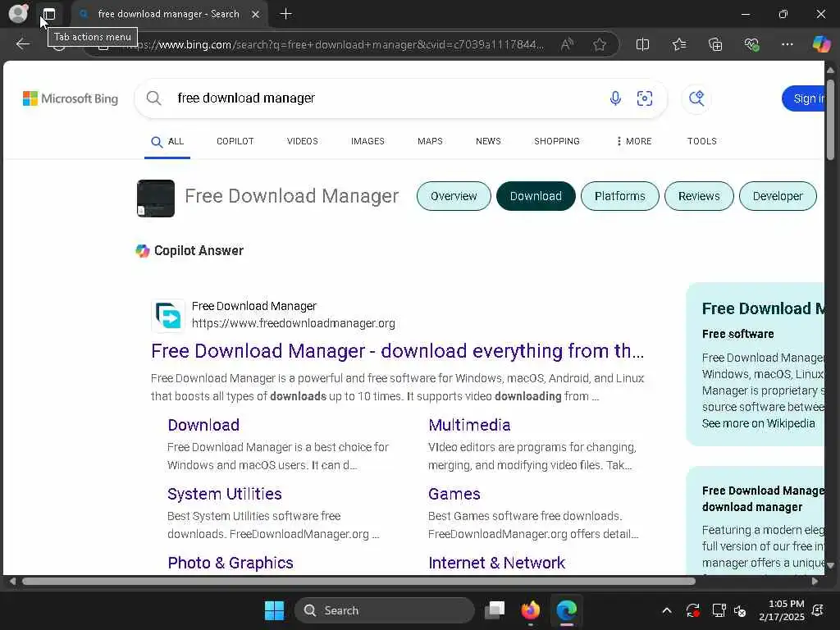Open the Multimedia sublink
This screenshot has width=840, height=630.
469,425
